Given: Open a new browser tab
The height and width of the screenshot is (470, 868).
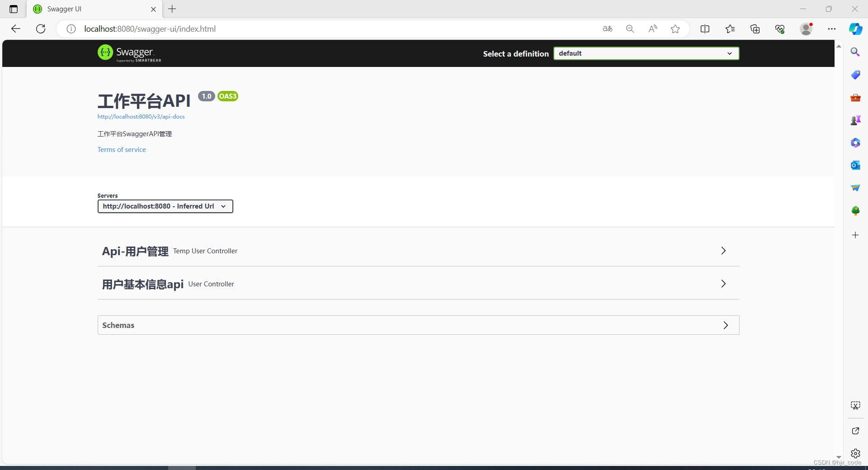Looking at the screenshot, I should point(172,9).
